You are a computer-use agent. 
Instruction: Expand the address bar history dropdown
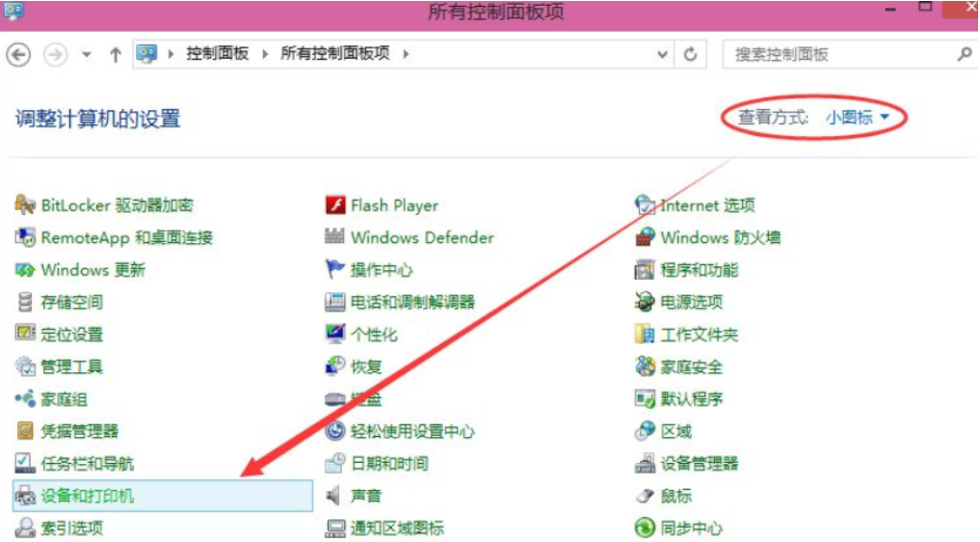tap(663, 54)
